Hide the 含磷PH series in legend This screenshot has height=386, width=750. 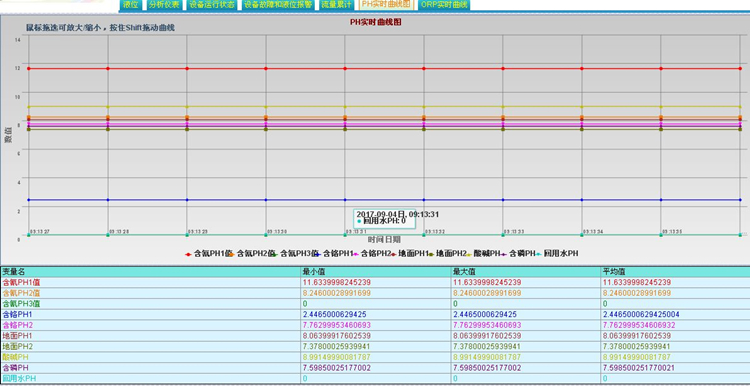(x=518, y=254)
